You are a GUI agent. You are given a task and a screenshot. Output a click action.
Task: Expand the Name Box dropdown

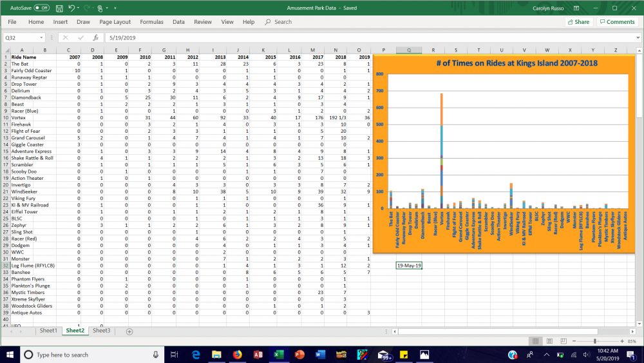[42, 38]
